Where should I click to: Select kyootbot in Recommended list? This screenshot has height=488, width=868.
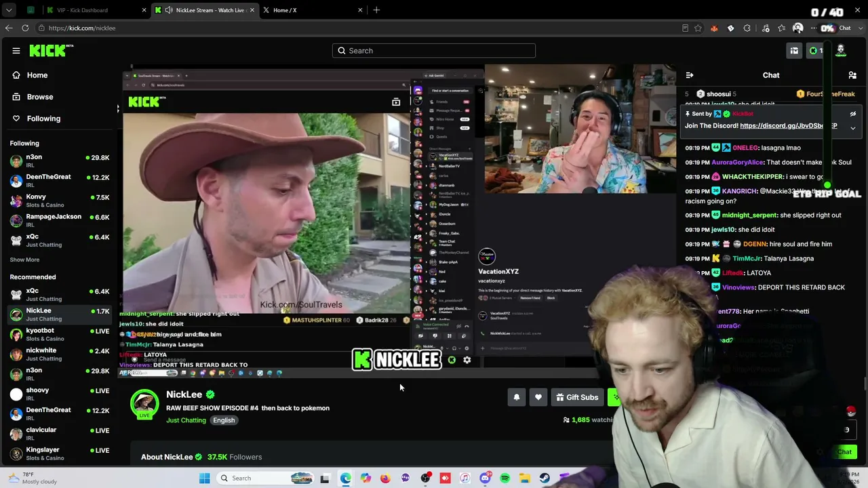pos(60,335)
